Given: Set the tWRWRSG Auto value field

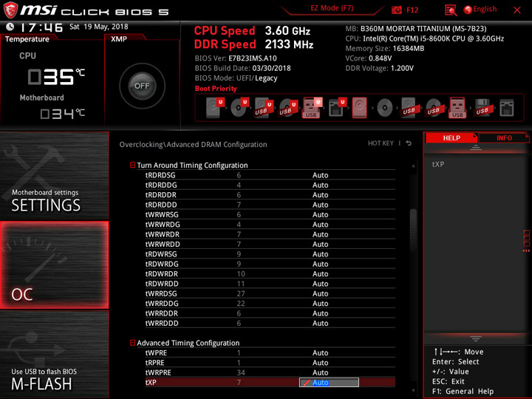Looking at the screenshot, I should (x=320, y=214).
